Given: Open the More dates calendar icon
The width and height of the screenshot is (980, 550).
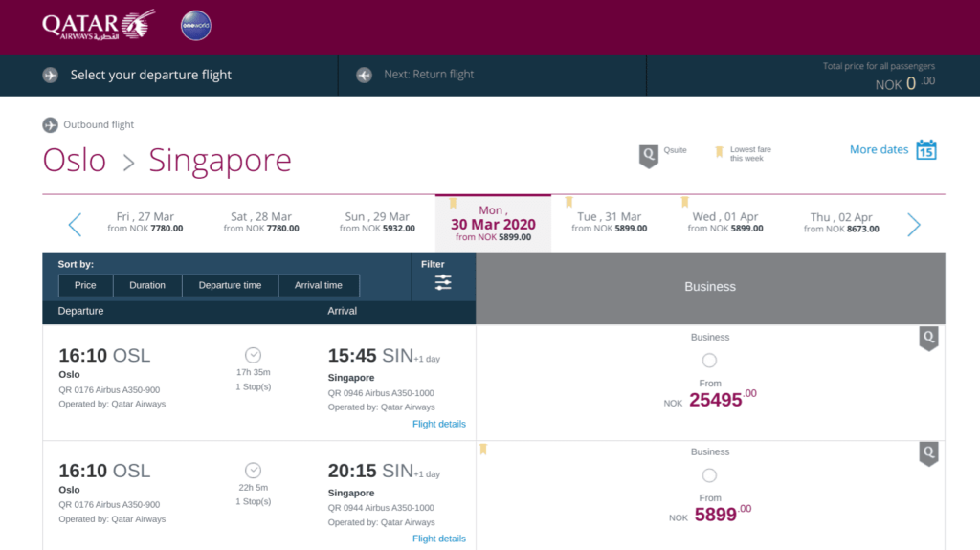Looking at the screenshot, I should coord(925,150).
